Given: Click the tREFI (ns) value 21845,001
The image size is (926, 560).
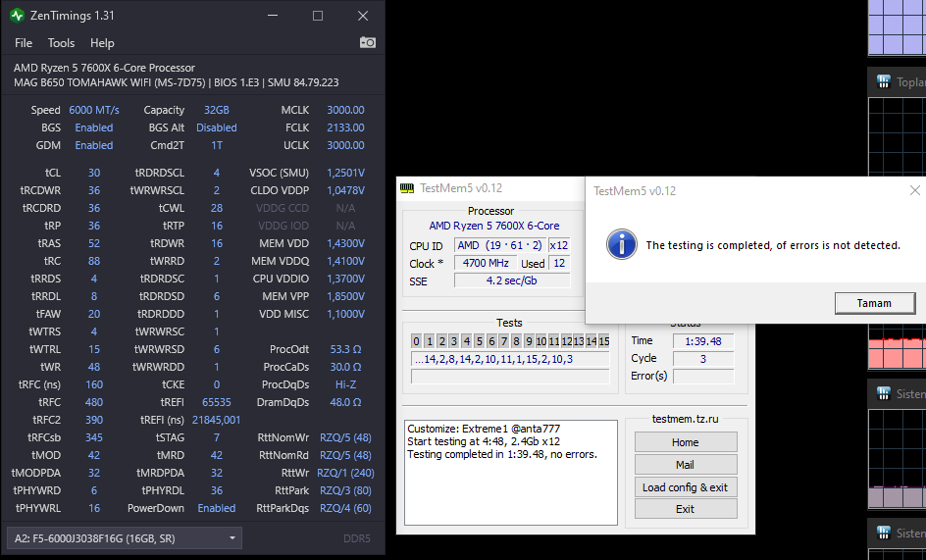Looking at the screenshot, I should click(217, 420).
